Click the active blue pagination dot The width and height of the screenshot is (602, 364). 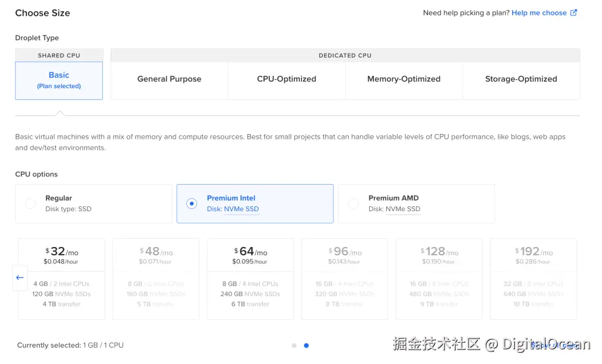click(306, 346)
